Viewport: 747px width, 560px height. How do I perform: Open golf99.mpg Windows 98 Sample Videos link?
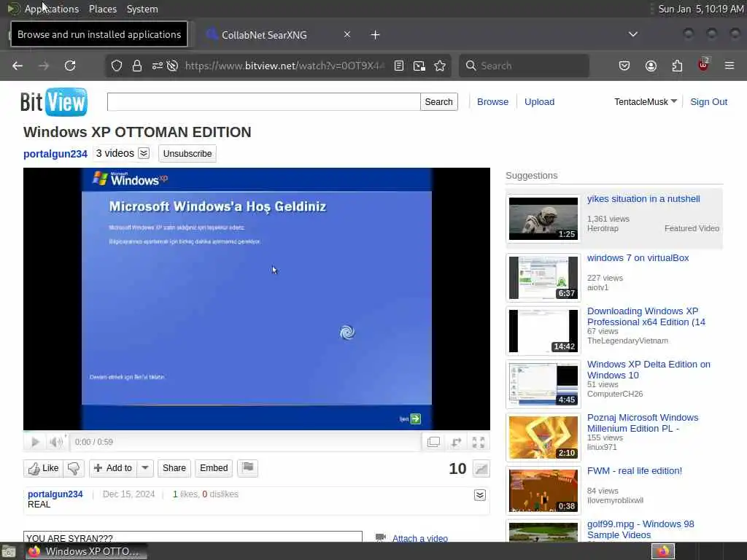[640, 529]
